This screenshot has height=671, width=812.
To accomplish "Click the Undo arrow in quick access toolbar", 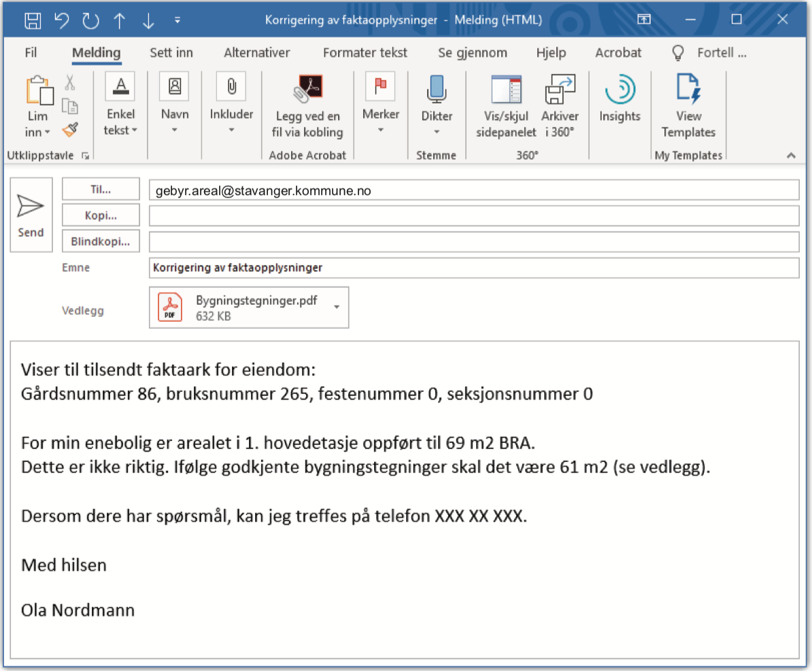I will (x=61, y=20).
